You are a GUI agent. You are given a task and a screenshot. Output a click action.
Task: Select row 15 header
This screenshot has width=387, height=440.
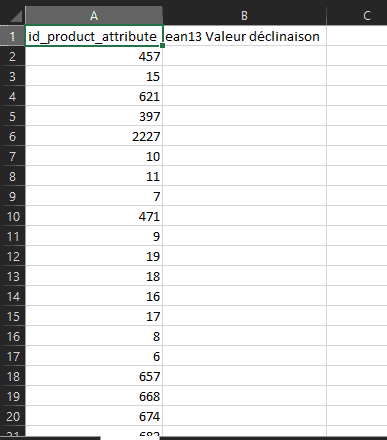tap(13, 316)
